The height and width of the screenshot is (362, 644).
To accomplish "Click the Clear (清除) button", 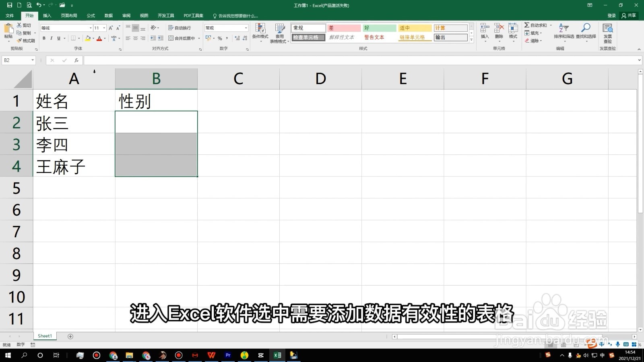I will pyautogui.click(x=534, y=41).
